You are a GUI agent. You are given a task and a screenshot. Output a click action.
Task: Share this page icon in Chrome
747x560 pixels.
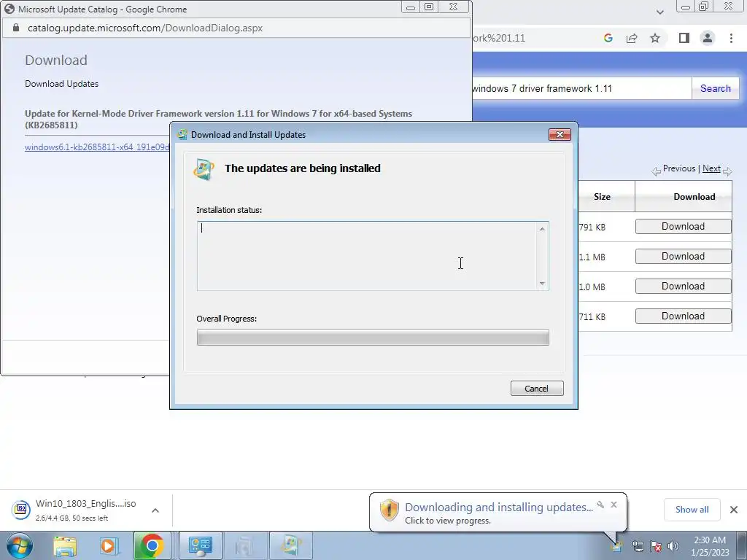pos(632,38)
